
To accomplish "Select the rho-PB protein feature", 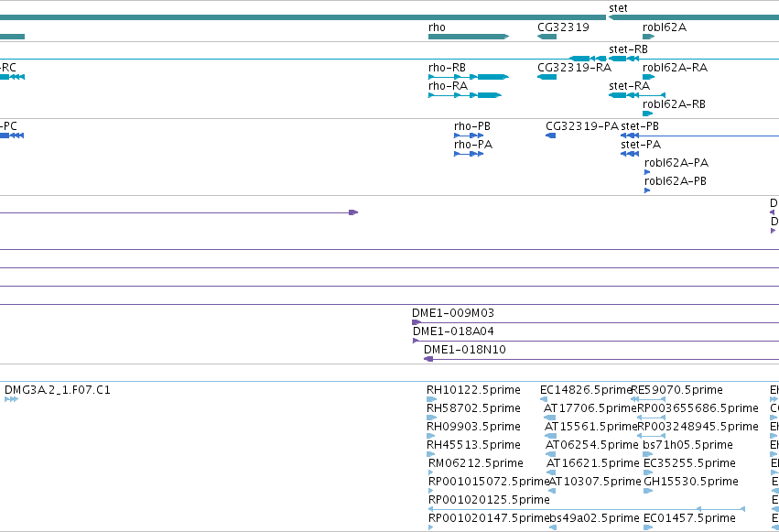I will tap(469, 136).
